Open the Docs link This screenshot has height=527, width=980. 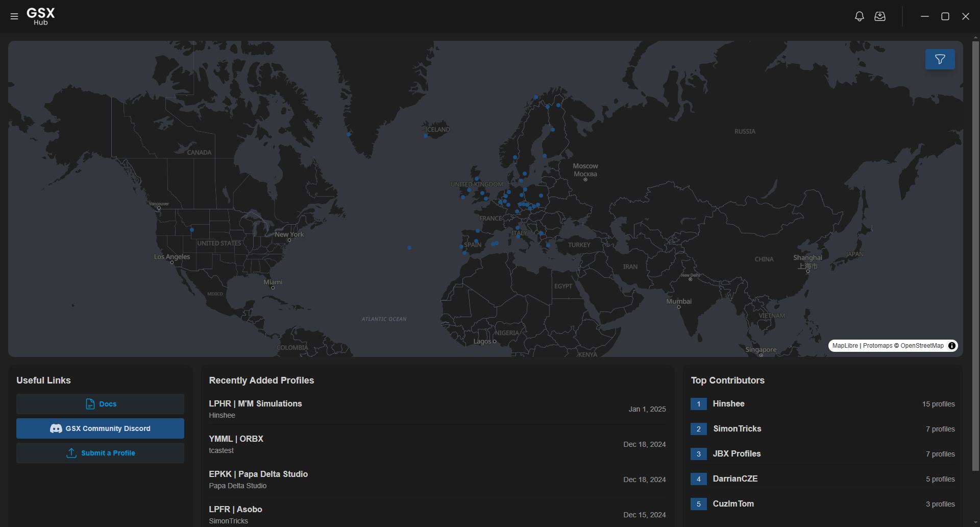coord(101,404)
